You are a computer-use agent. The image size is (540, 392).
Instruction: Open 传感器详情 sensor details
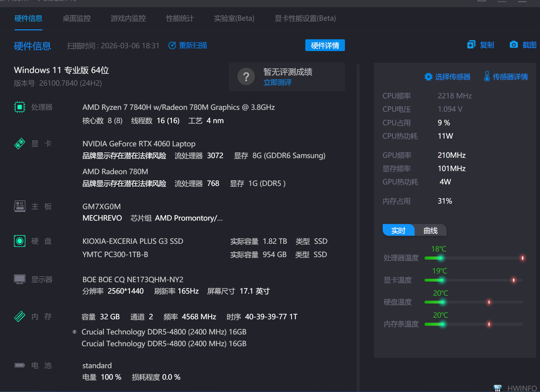point(510,77)
